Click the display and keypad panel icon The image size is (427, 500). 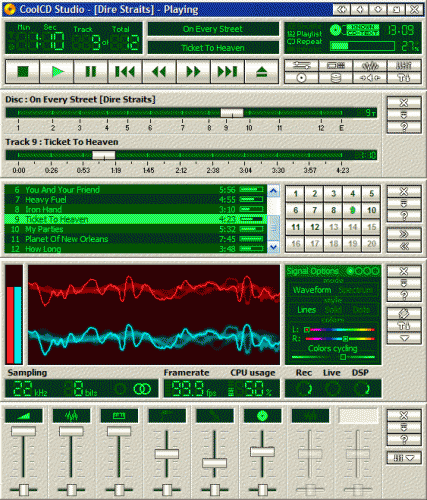coord(336,66)
